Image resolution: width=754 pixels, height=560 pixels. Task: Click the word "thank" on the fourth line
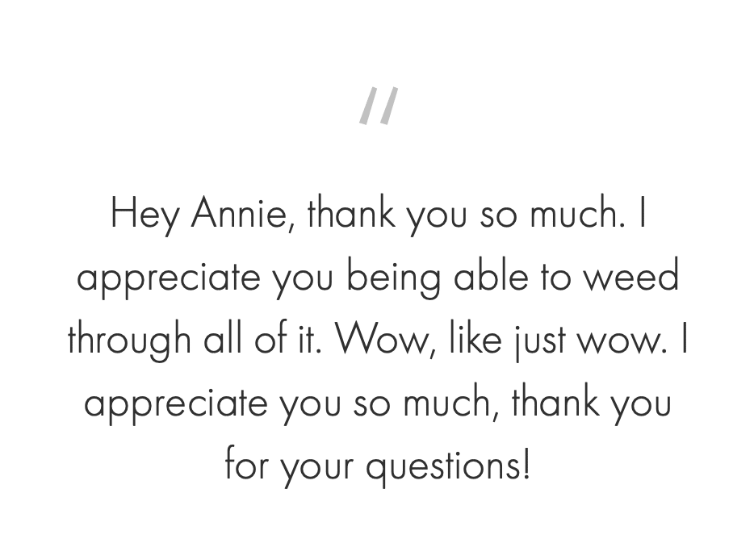555,403
